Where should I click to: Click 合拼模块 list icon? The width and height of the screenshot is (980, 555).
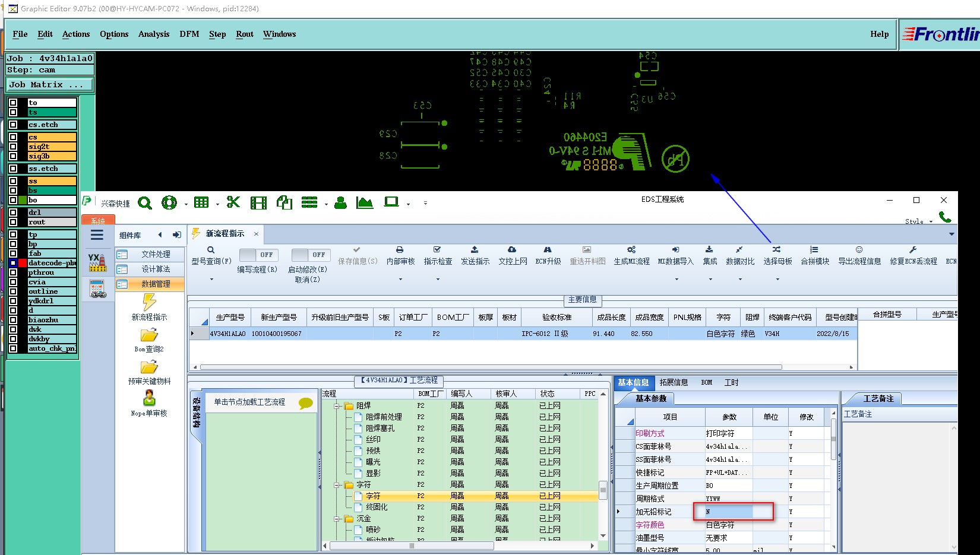[814, 249]
